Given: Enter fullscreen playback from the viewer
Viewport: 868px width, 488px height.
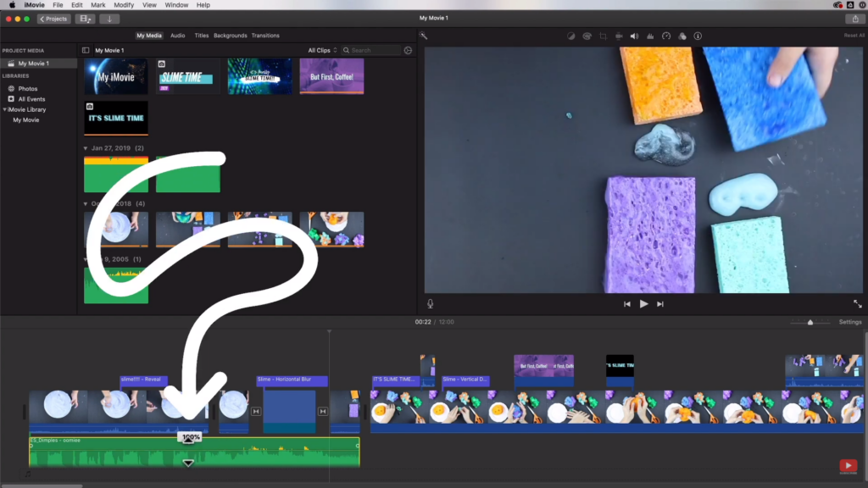Looking at the screenshot, I should coord(858,304).
